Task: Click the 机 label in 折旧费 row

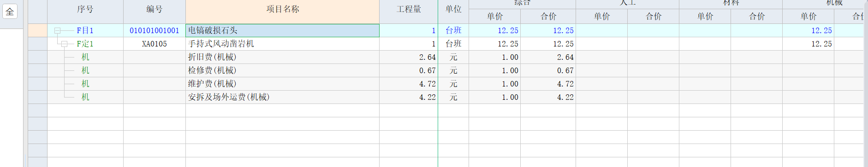Action: tap(85, 57)
